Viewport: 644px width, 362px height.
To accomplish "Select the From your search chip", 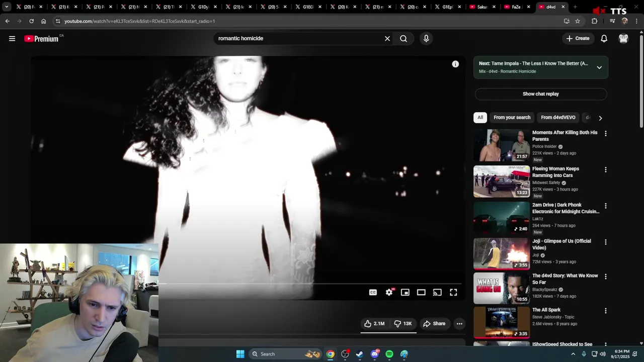I will coord(512,118).
